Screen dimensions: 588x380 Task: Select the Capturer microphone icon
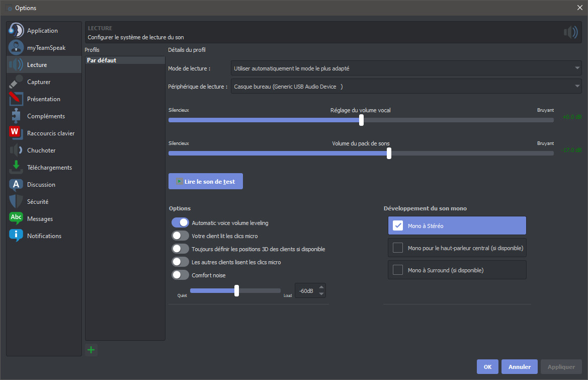coord(16,82)
